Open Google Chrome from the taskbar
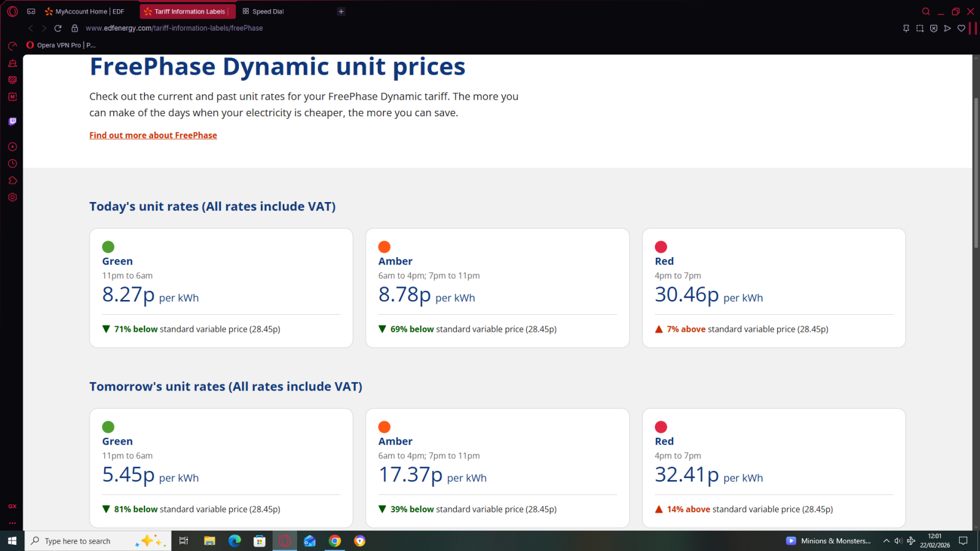 pos(334,541)
